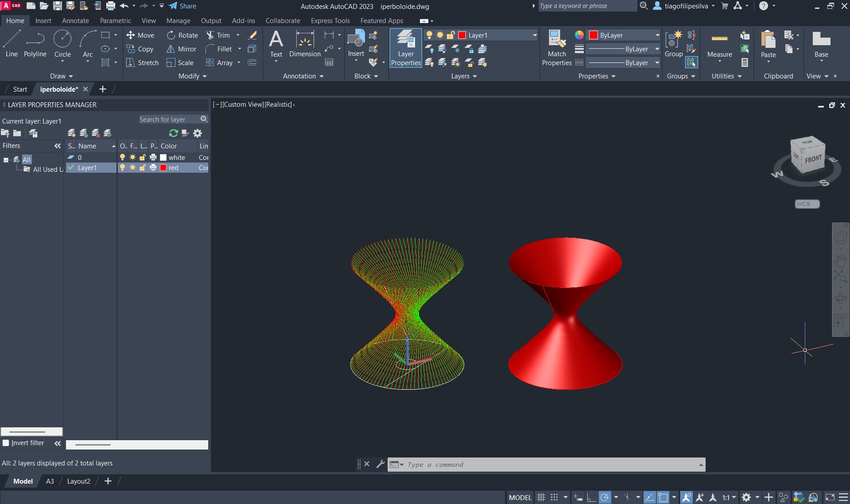Open the ByLayer color dropdown
The height and width of the screenshot is (504, 850).
click(657, 35)
